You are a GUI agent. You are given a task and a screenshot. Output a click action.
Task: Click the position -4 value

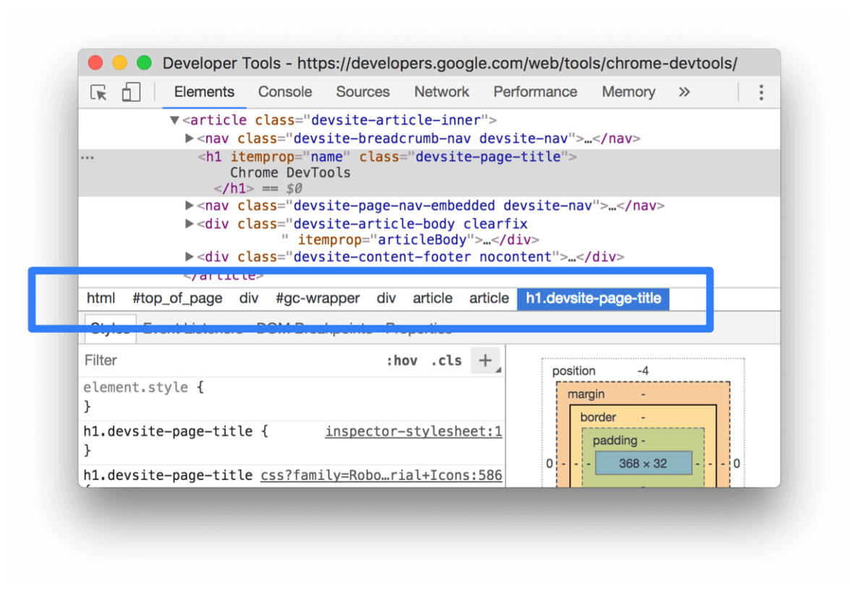click(x=643, y=371)
